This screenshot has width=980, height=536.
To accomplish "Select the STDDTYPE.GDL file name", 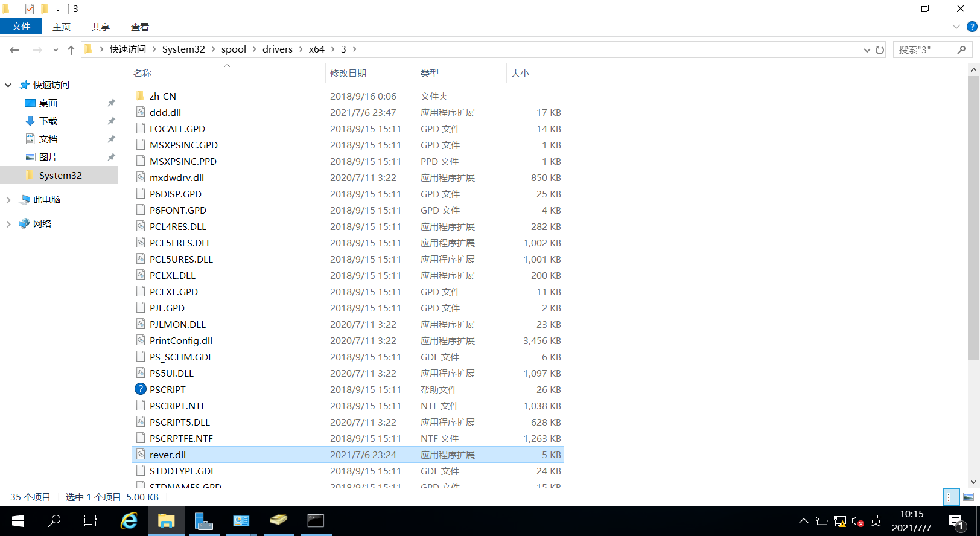I will [x=182, y=471].
